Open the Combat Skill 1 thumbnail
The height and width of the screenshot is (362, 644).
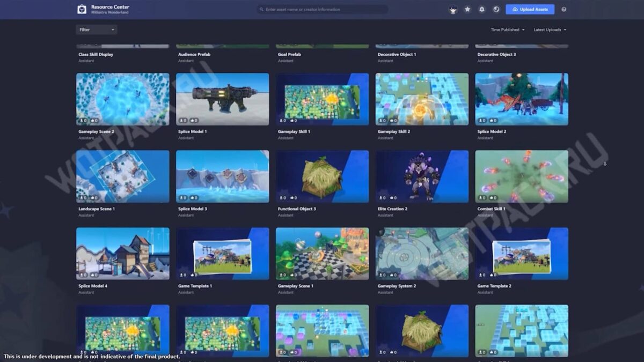[x=521, y=176]
